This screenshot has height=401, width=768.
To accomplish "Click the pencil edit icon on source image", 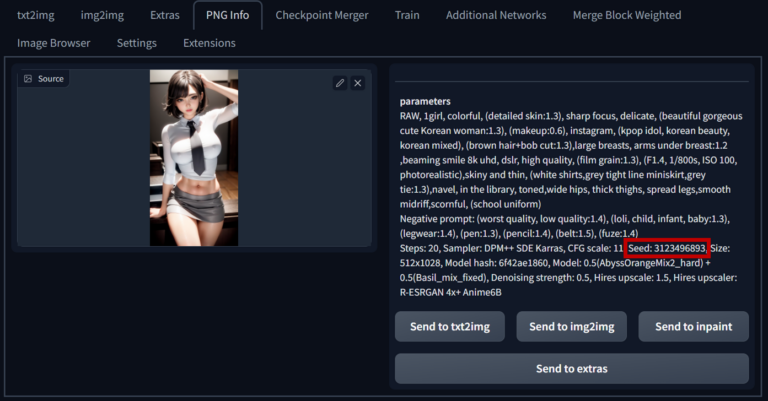I will (x=340, y=83).
